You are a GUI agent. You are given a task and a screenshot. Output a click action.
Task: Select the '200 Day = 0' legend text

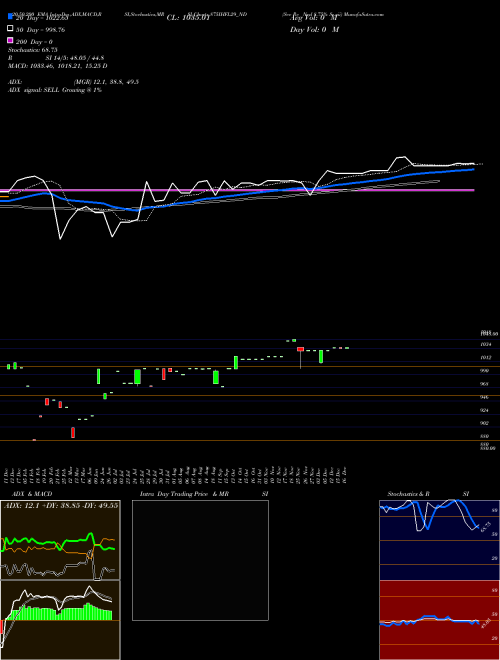coord(34,42)
